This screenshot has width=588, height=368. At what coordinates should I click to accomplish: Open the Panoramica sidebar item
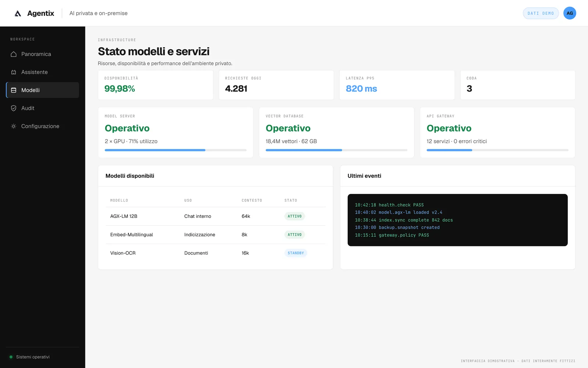[x=43, y=54]
